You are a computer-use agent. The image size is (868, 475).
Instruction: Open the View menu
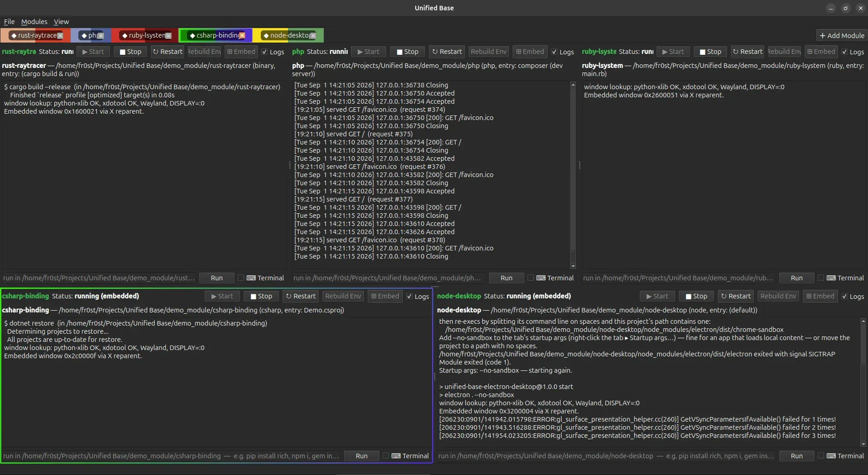pos(61,22)
